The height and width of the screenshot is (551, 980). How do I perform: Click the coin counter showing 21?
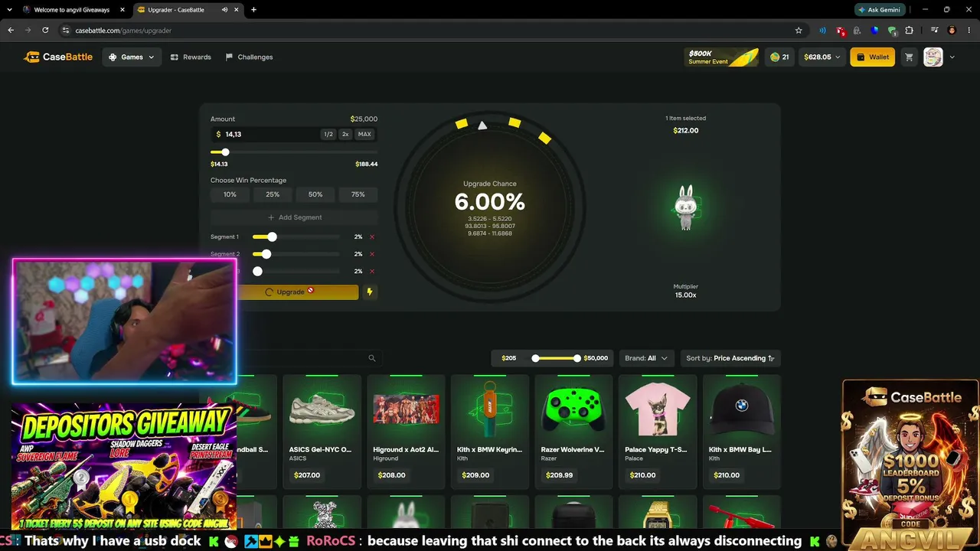point(779,57)
